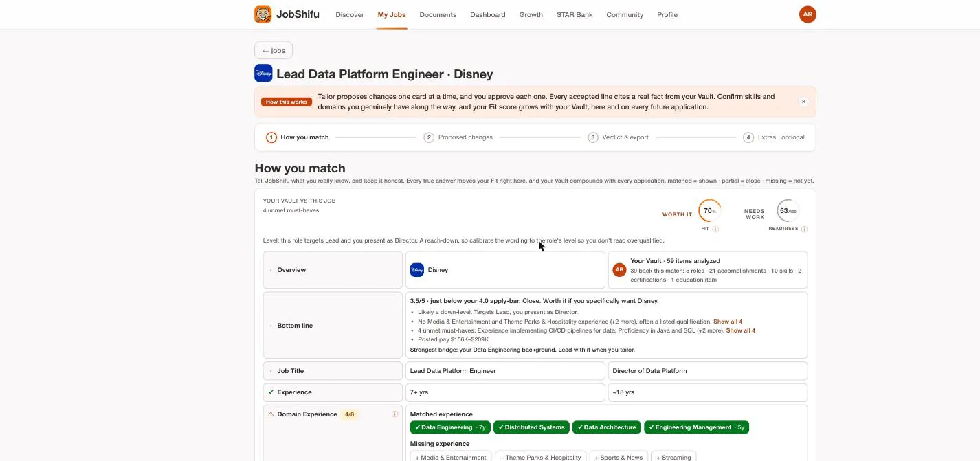Click the Missing experience heading
Screen dimensions: 980x461
(439, 444)
